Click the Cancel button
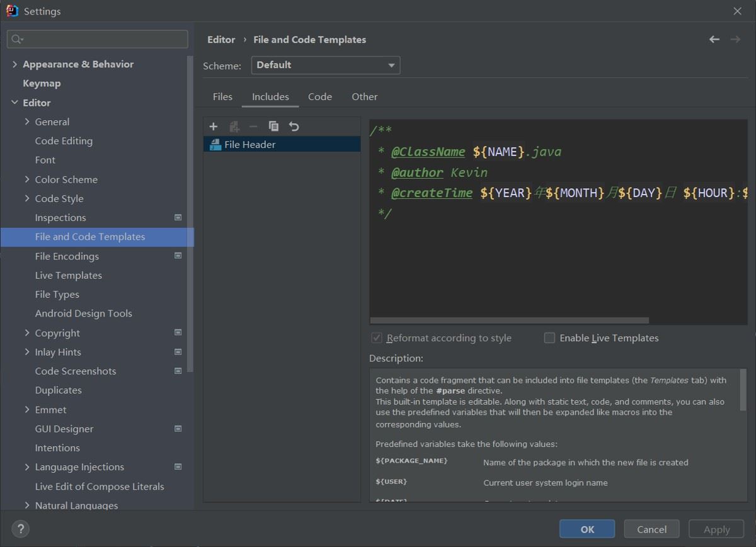 tap(651, 529)
